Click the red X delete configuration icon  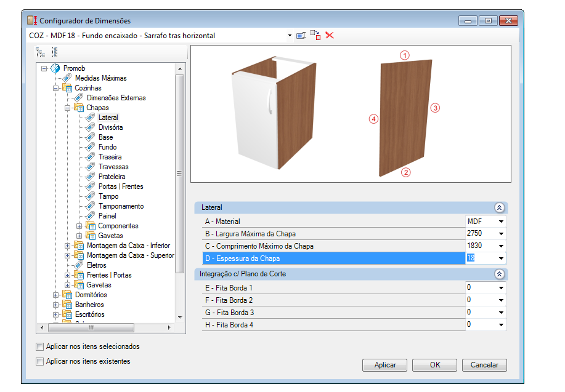coord(330,35)
